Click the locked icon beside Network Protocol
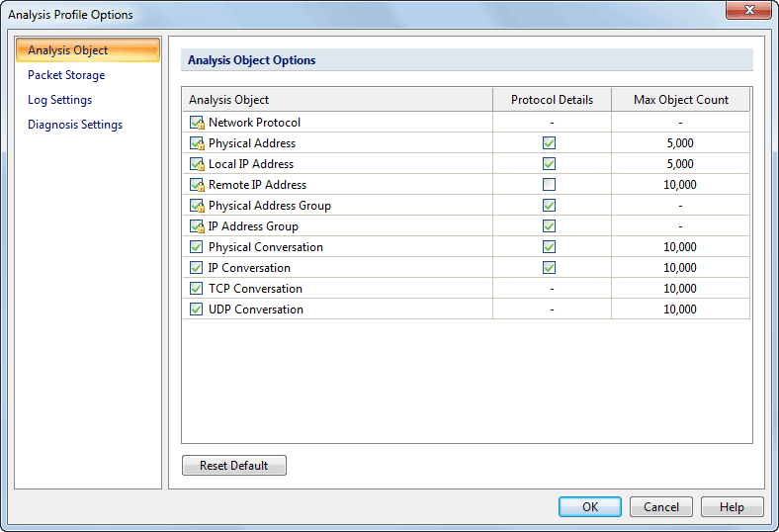This screenshot has width=779, height=532. click(x=196, y=123)
